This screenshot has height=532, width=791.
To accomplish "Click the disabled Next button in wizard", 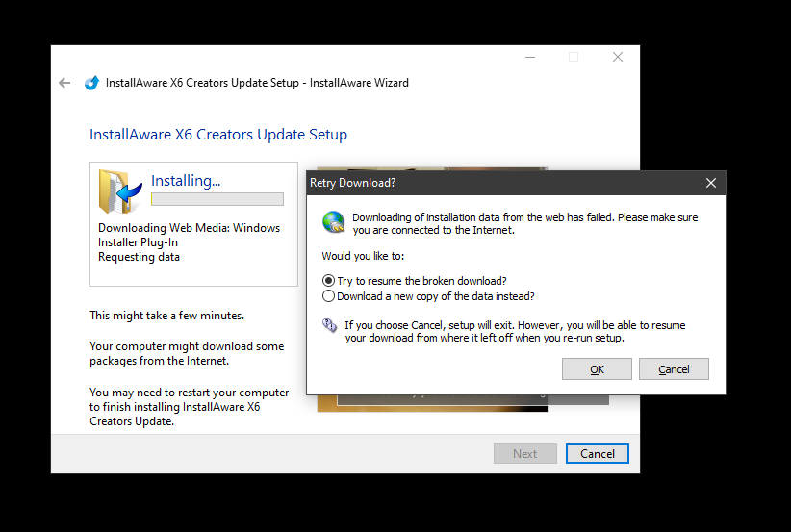I will tap(525, 454).
